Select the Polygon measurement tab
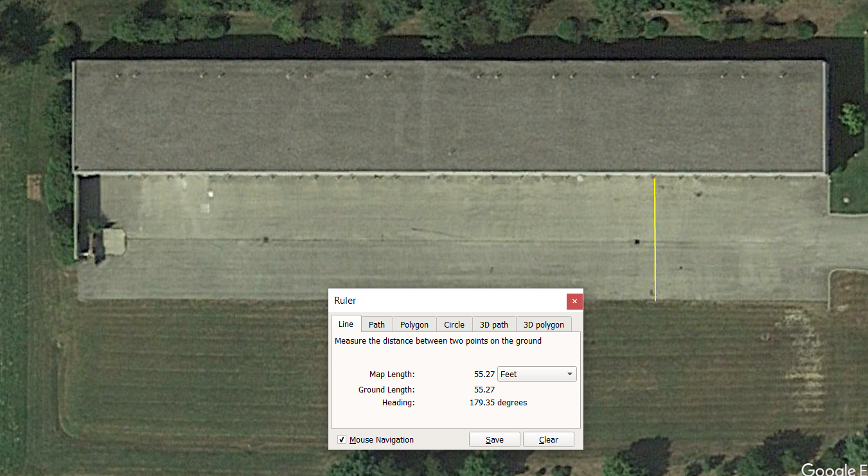 [414, 324]
